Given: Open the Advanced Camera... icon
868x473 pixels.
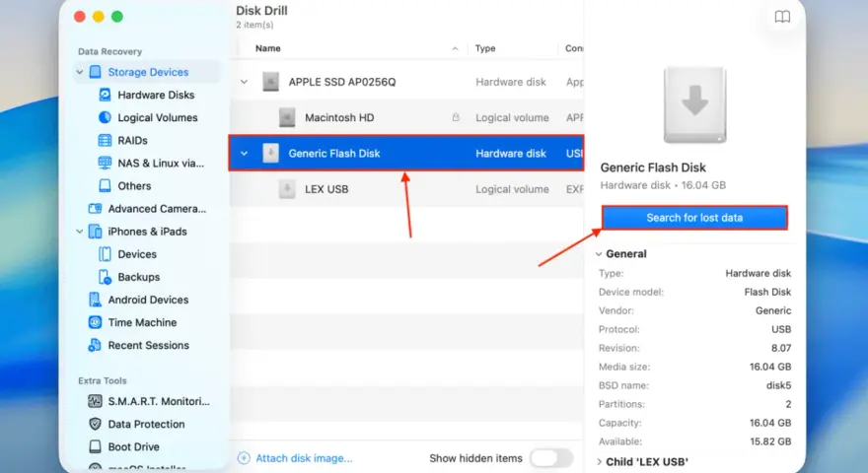Looking at the screenshot, I should click(x=96, y=208).
